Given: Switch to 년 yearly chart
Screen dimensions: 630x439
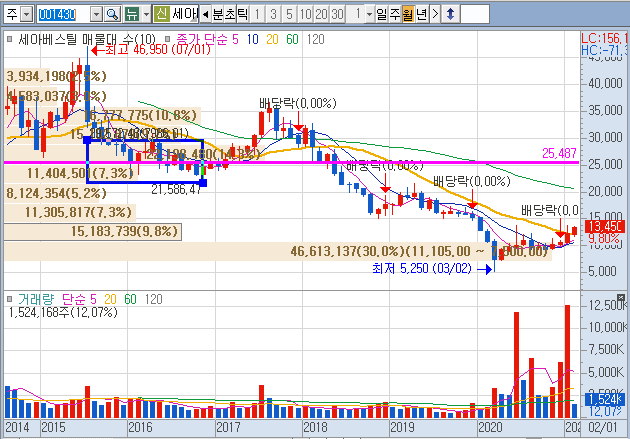Looking at the screenshot, I should (421, 15).
